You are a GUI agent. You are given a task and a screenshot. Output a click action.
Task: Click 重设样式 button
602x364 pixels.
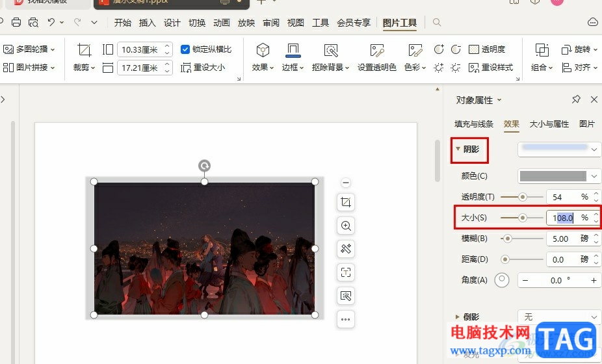point(491,68)
